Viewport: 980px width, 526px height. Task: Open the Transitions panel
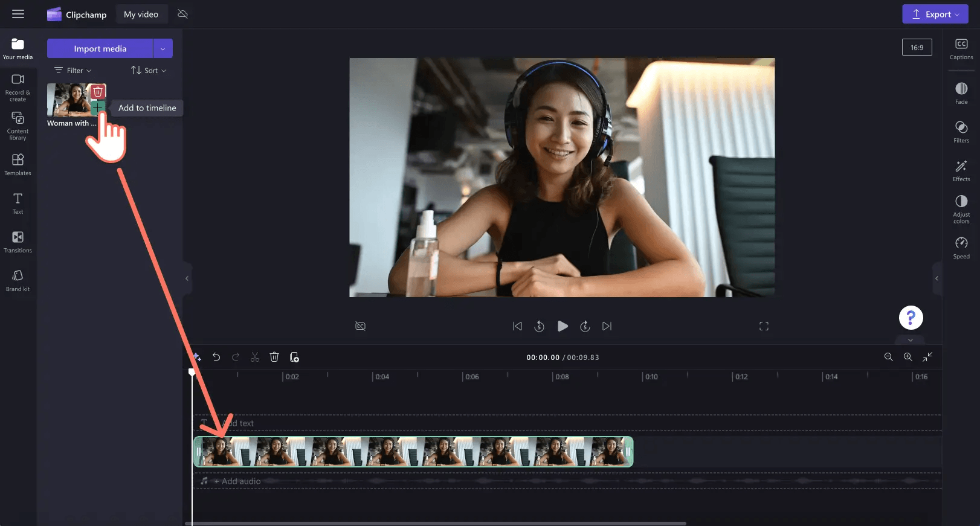18,242
